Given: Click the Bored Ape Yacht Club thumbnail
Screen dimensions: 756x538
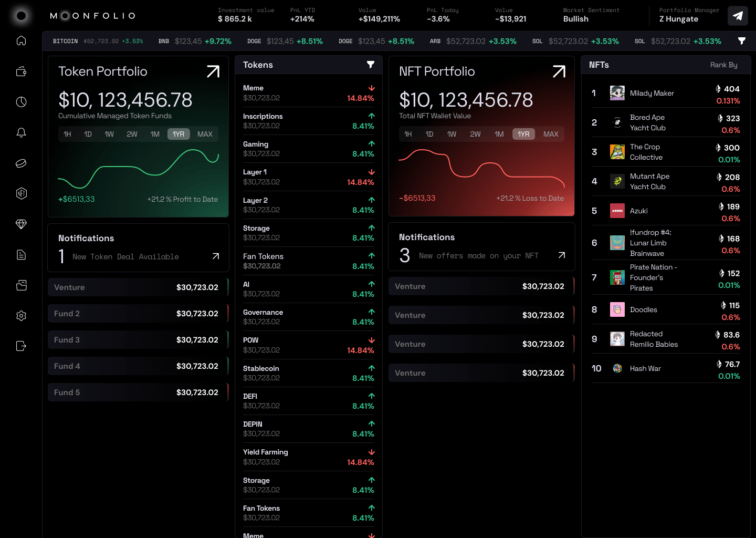Looking at the screenshot, I should 617,122.
